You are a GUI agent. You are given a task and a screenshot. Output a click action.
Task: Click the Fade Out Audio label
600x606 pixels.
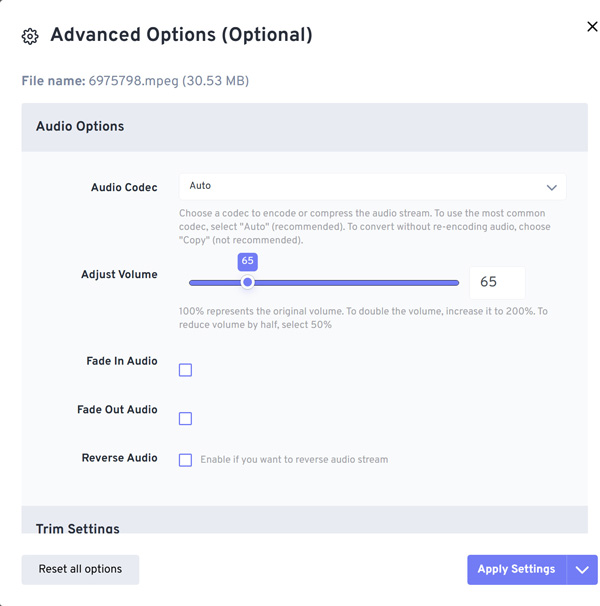tap(117, 410)
